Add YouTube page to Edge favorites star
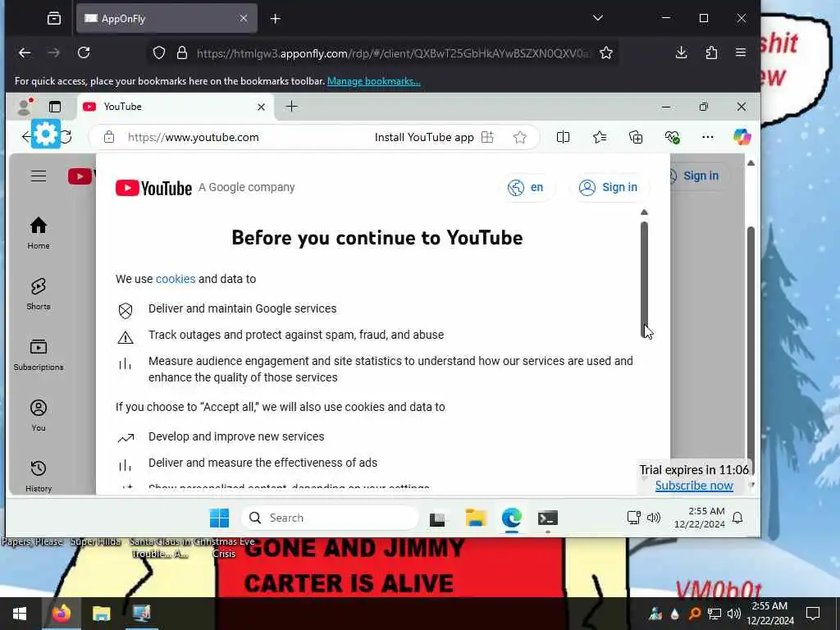840x630 pixels. 519,137
